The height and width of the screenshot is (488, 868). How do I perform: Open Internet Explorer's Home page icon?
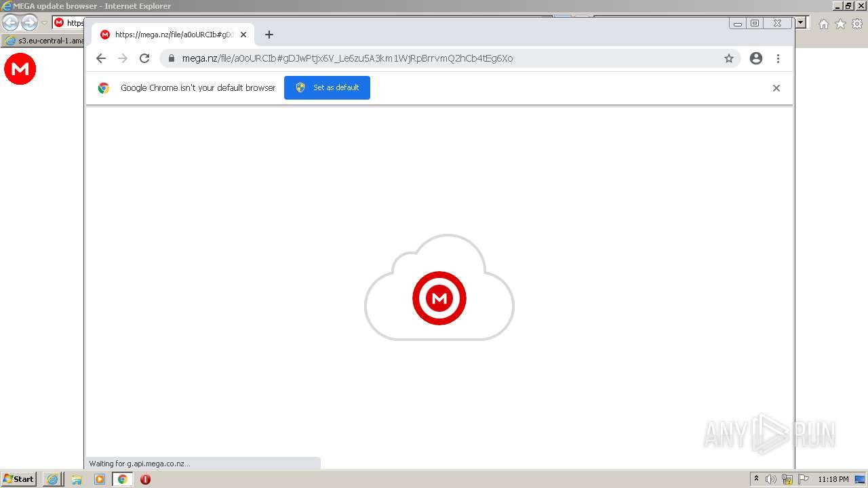click(823, 24)
